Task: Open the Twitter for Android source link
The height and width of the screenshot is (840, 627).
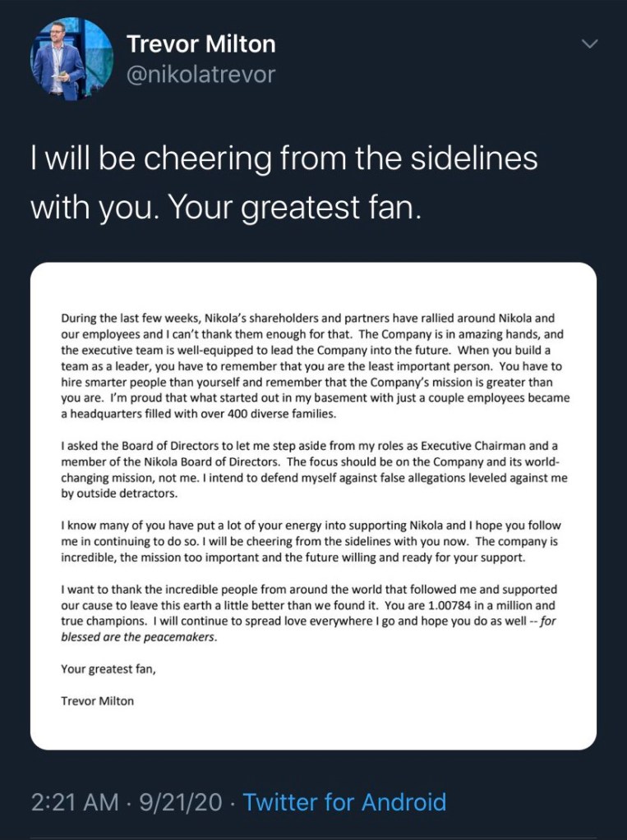Action: (x=344, y=801)
